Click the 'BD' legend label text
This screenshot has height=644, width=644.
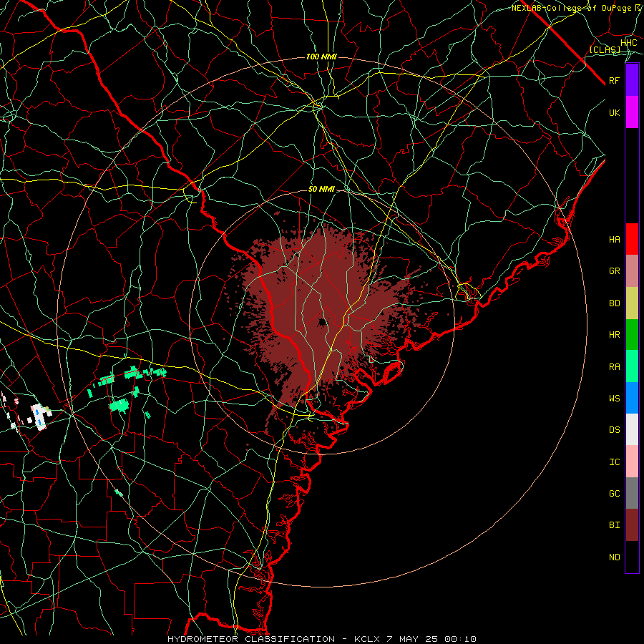pyautogui.click(x=615, y=303)
